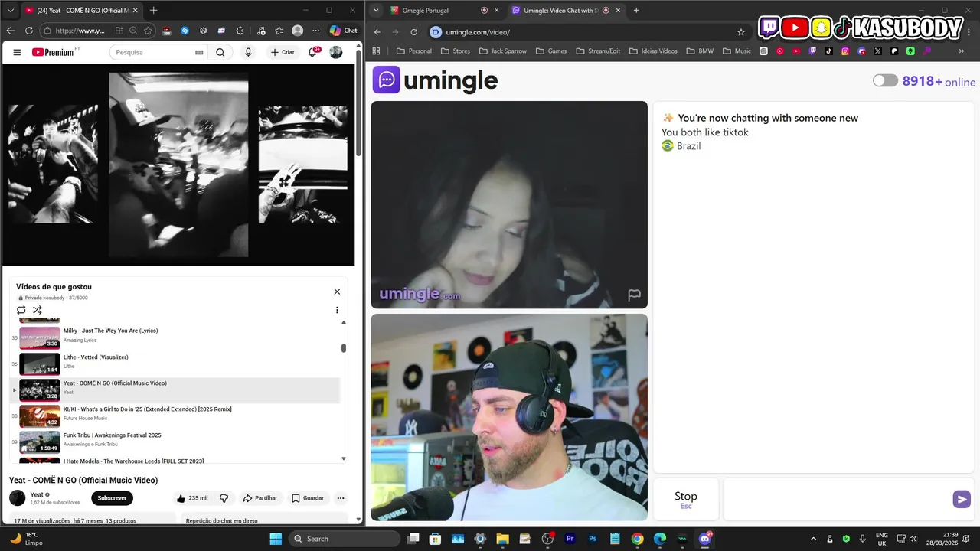980x551 pixels.
Task: Click the Subscrever button
Action: coord(112,498)
